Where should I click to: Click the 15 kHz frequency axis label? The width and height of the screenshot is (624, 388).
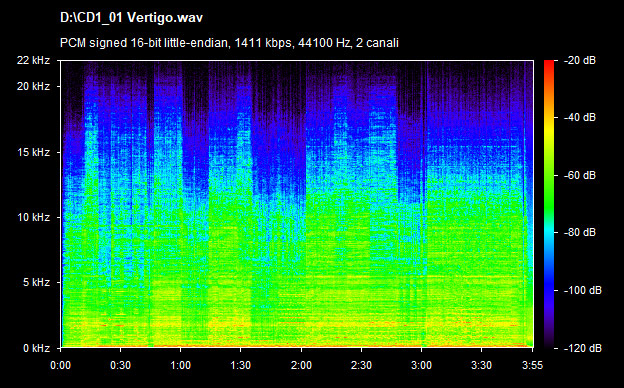tap(33, 152)
